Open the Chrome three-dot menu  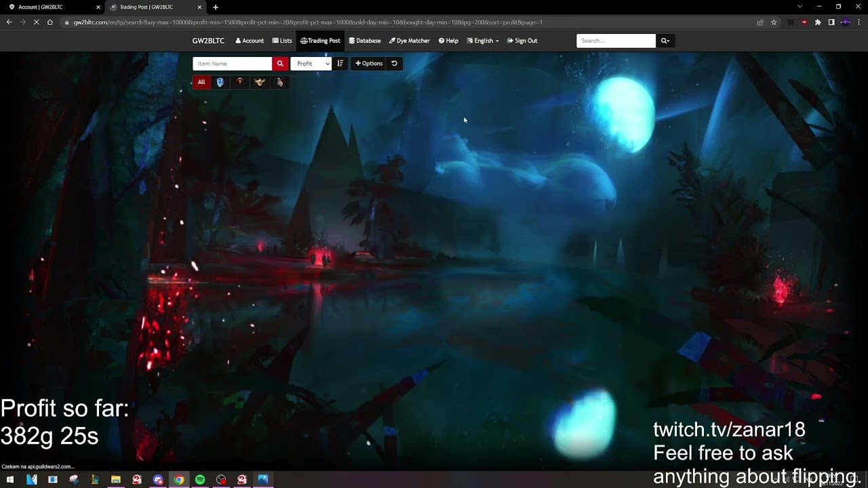859,22
